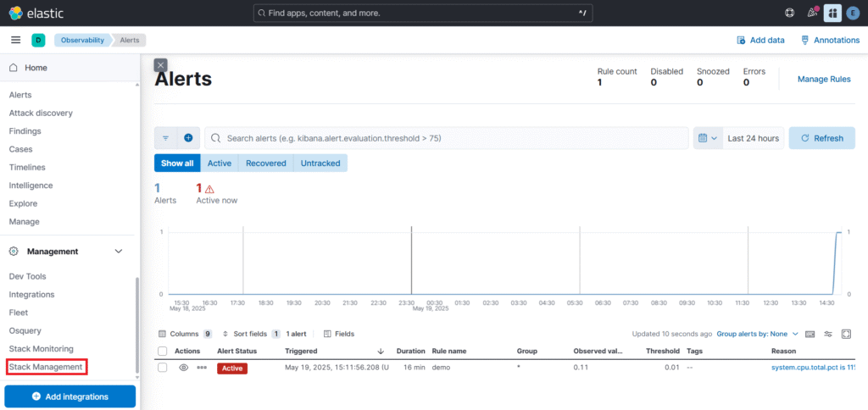Open the filter options icon button

(x=165, y=138)
